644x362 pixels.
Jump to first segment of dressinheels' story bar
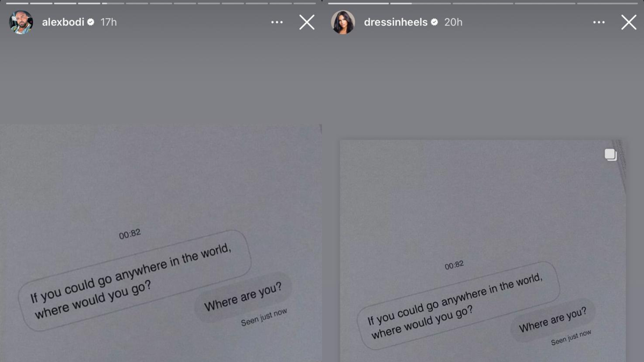(358, 3)
